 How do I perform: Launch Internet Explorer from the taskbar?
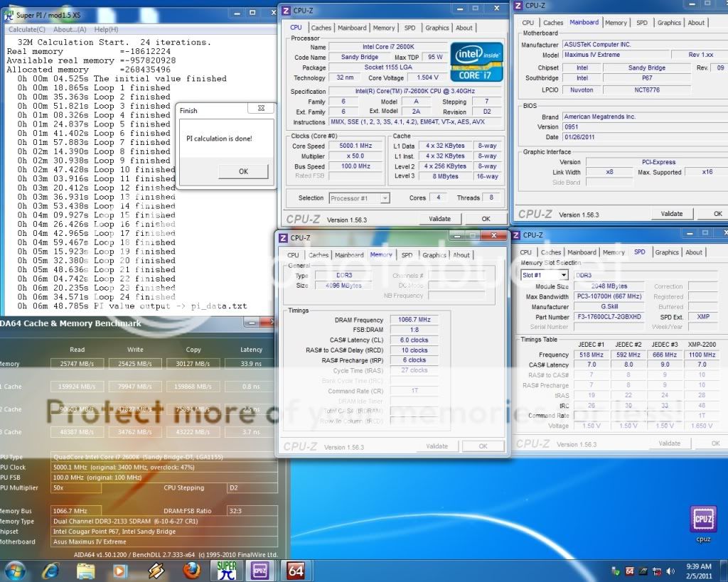tap(50, 571)
